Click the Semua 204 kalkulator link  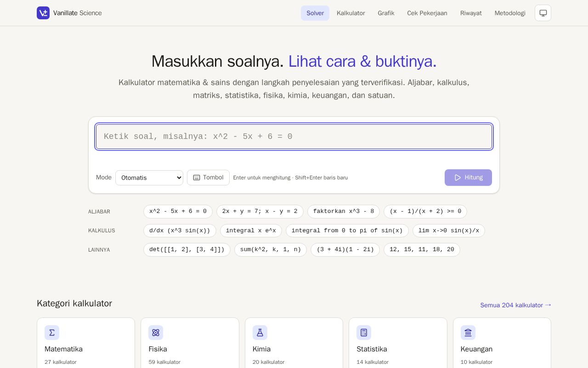[x=515, y=305]
